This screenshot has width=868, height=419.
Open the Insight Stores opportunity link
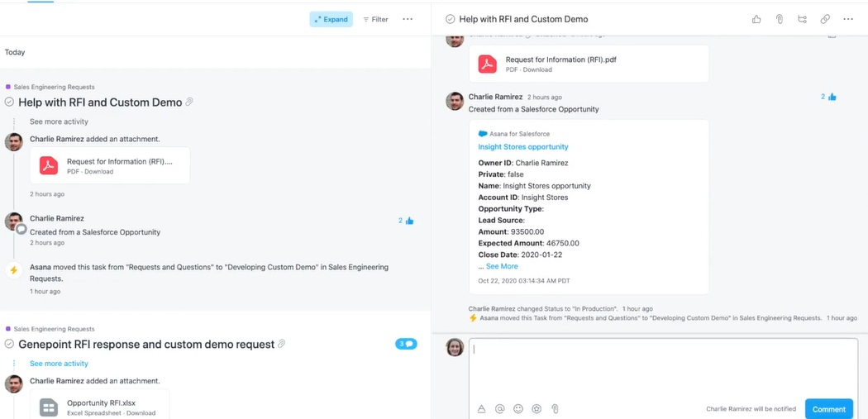pos(523,146)
